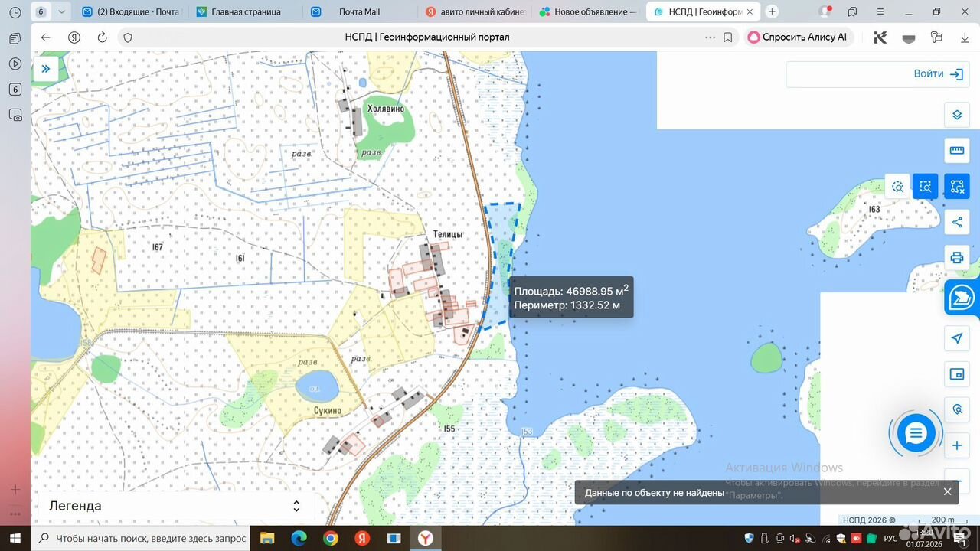Open the tab group counter showing 6
This screenshot has height=551, width=980.
[x=41, y=11]
